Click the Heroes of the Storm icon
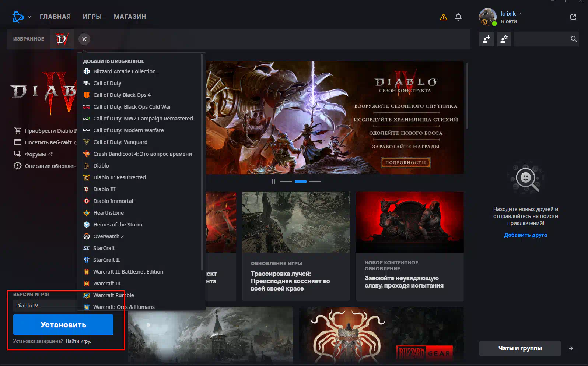 click(x=87, y=225)
